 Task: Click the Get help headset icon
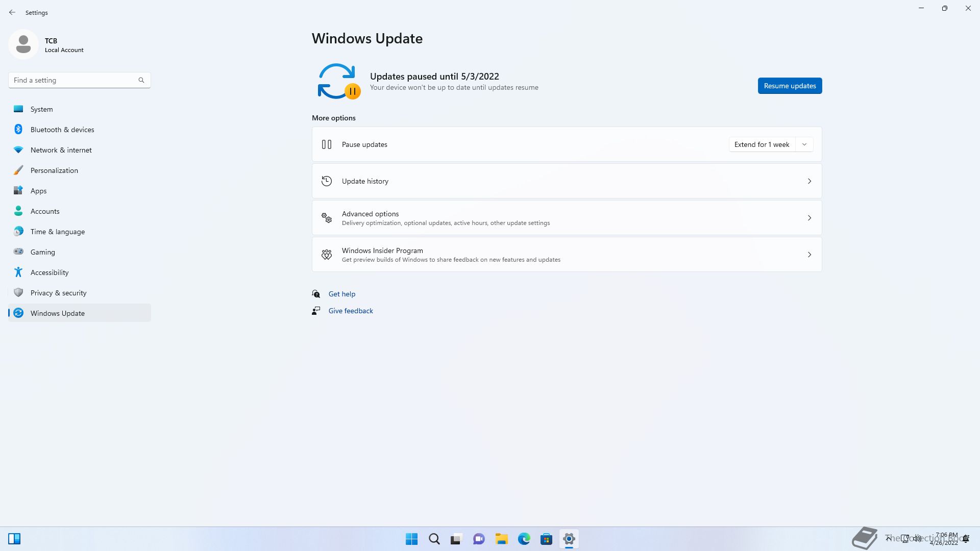[x=316, y=294]
